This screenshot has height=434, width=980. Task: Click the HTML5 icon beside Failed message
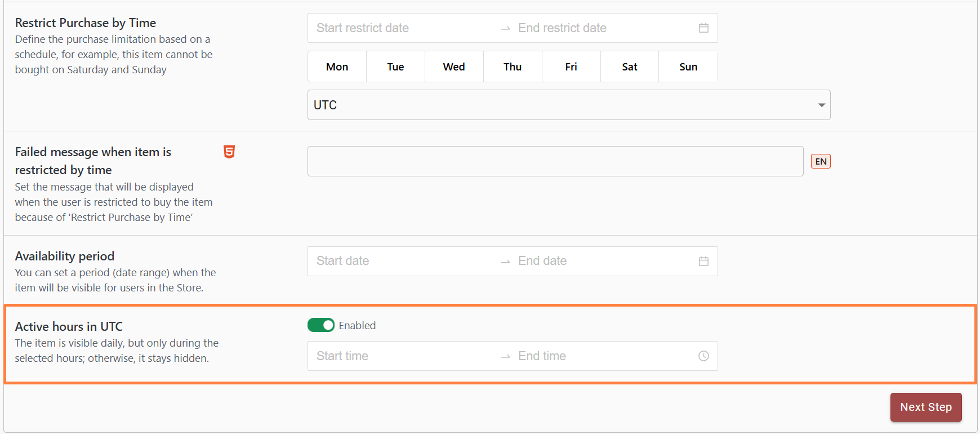tap(229, 152)
